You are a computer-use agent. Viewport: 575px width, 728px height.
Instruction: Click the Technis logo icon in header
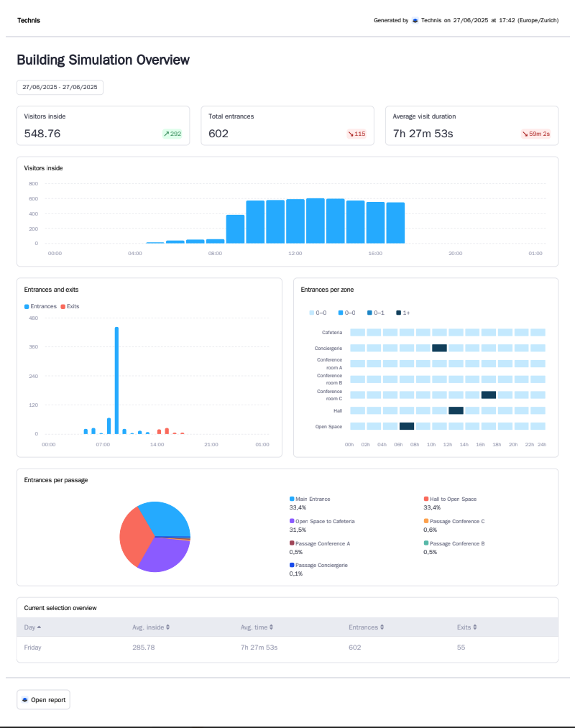(x=415, y=21)
